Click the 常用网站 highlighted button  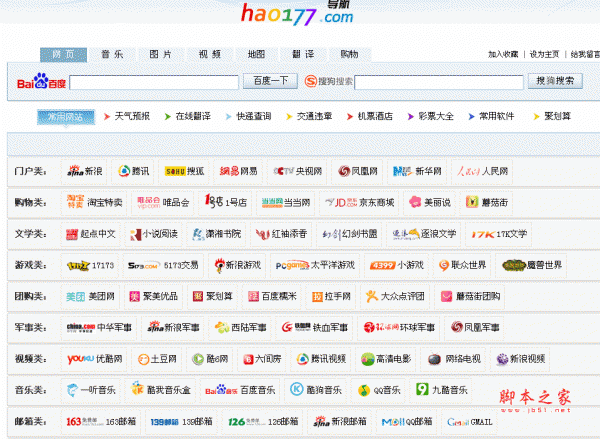point(66,117)
